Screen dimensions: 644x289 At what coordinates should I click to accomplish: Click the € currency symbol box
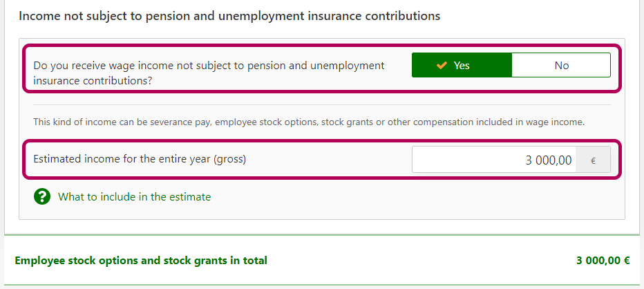(x=593, y=160)
